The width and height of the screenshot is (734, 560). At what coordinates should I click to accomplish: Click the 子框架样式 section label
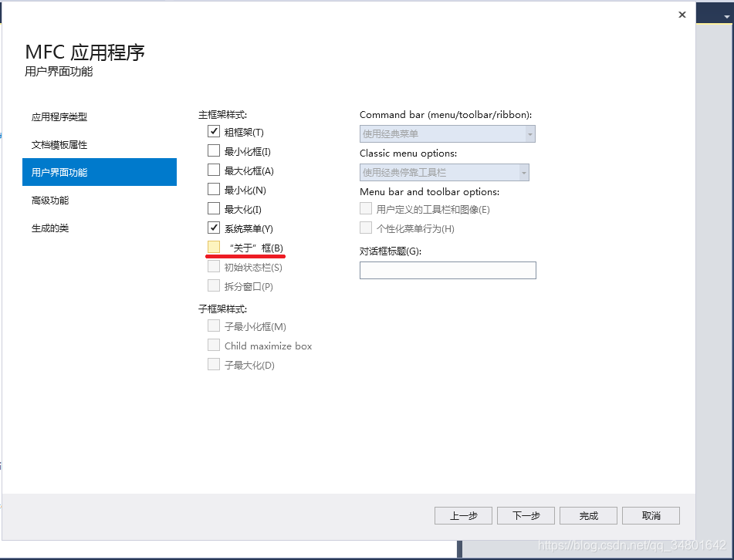coord(223,309)
